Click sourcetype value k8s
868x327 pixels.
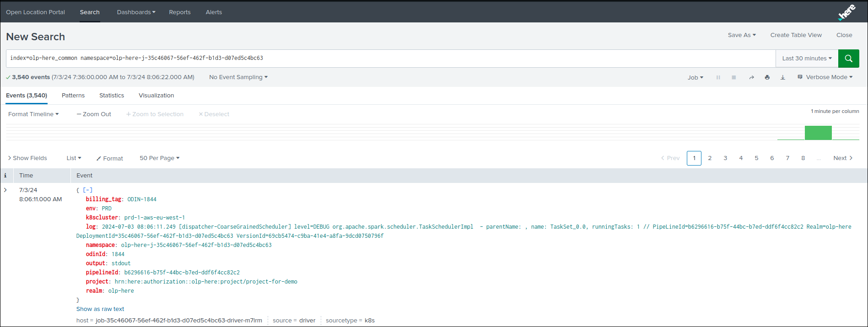[x=370, y=321]
